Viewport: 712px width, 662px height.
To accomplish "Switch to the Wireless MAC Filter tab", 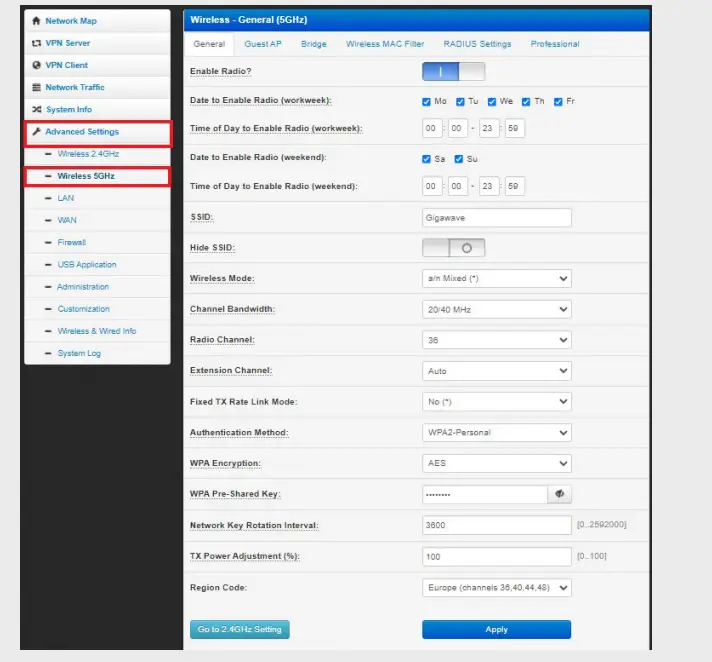I will pos(385,44).
